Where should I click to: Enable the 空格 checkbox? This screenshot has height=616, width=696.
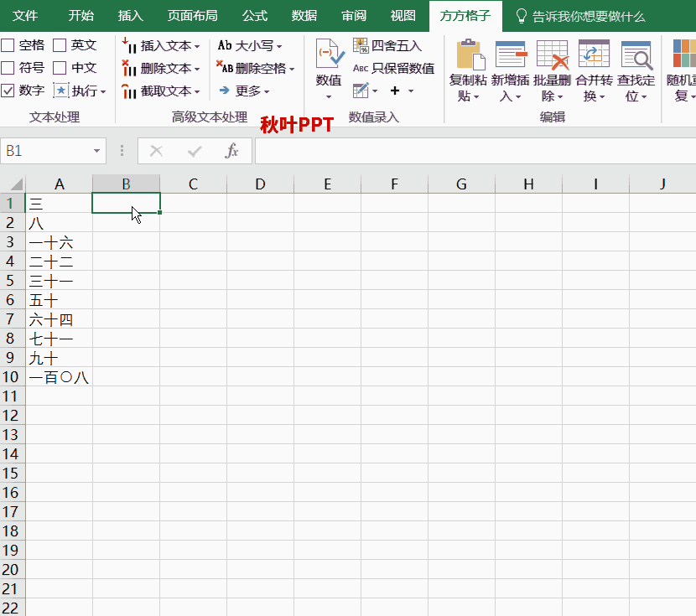pyautogui.click(x=8, y=45)
